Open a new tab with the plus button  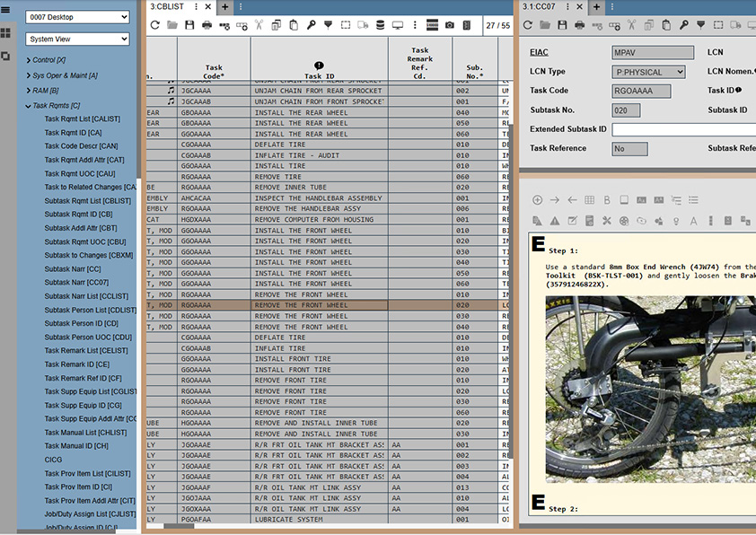(223, 7)
